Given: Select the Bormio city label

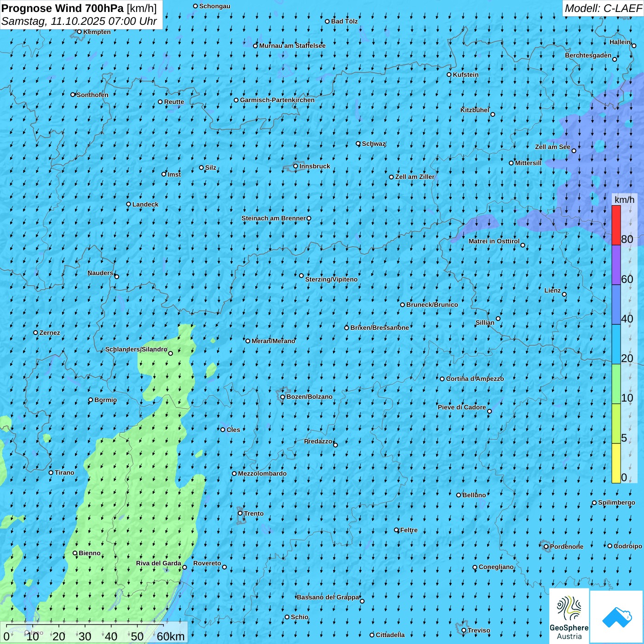Looking at the screenshot, I should (x=105, y=400).
